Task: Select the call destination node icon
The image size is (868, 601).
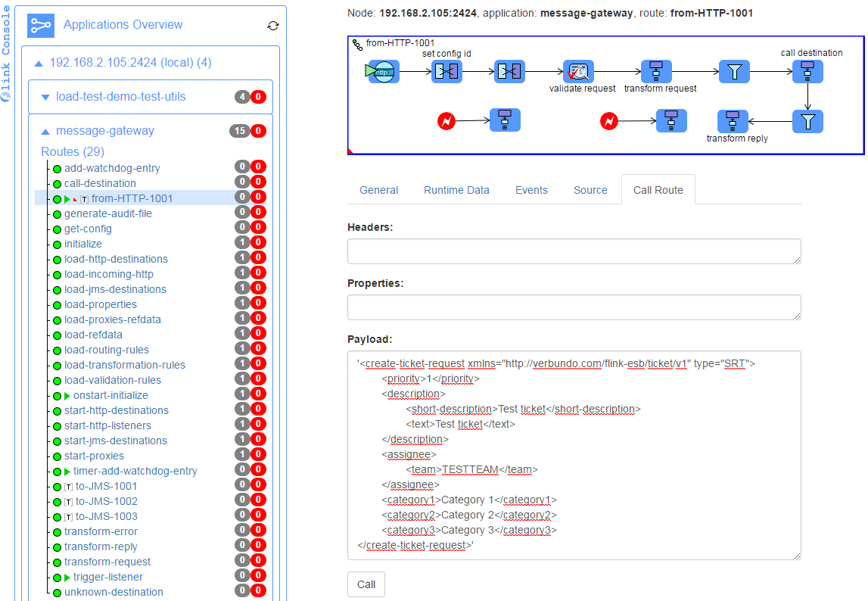Action: [x=807, y=72]
